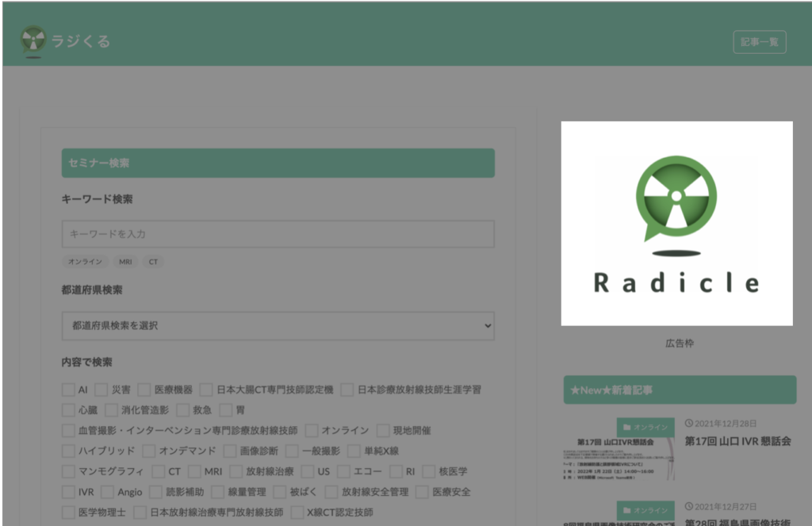The height and width of the screenshot is (526, 812).
Task: Check the 心臓 checkbox
Action: [68, 410]
